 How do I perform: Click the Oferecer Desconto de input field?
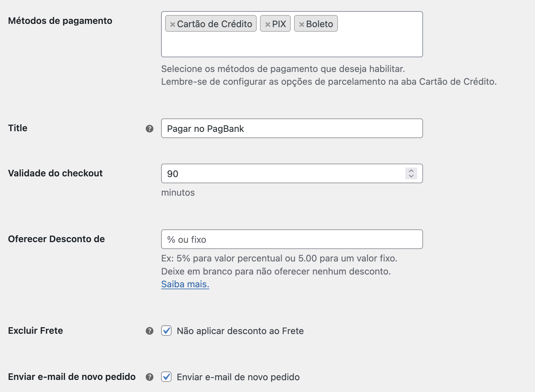tap(292, 239)
